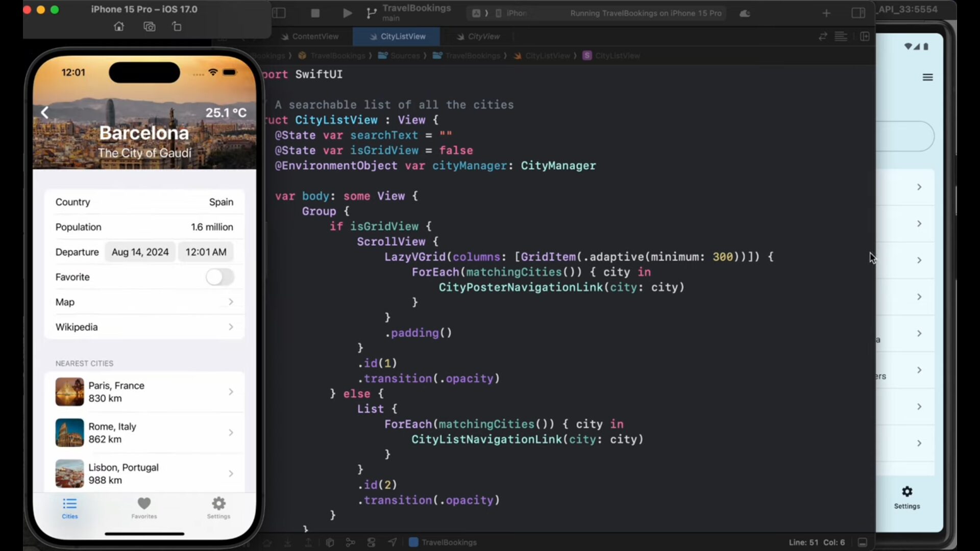Switch to the CityListView tab

click(x=397, y=37)
